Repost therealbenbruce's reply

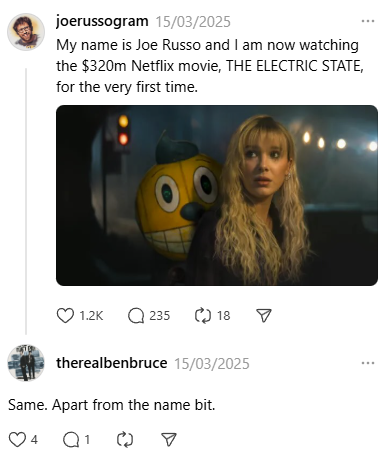125,440
